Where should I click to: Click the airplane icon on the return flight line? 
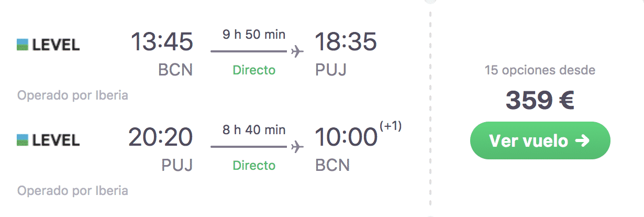(x=297, y=146)
